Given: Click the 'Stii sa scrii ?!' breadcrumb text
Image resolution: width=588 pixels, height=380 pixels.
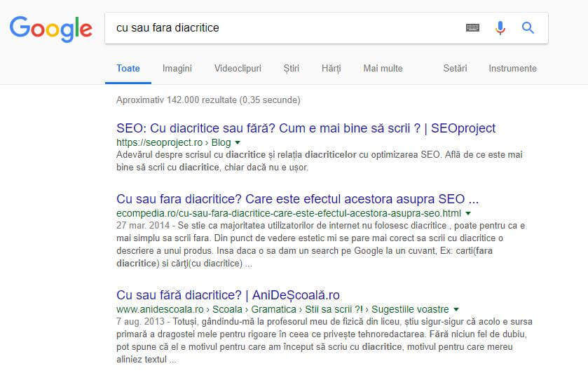Looking at the screenshot, I should tap(334, 309).
